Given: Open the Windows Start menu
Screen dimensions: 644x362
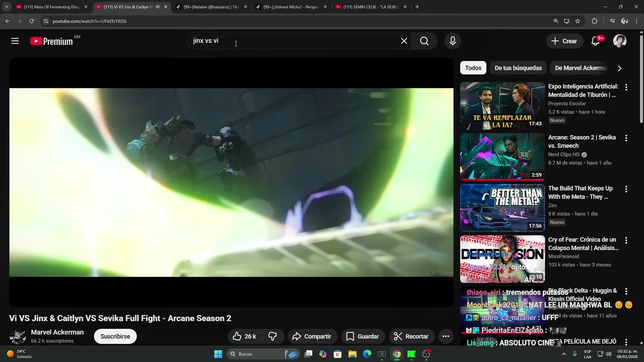Looking at the screenshot, I should [218, 354].
